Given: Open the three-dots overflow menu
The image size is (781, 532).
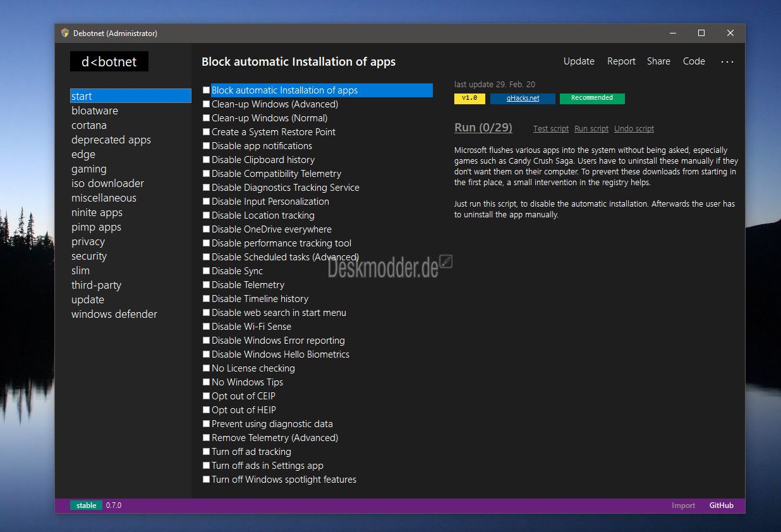Looking at the screenshot, I should tap(727, 61).
